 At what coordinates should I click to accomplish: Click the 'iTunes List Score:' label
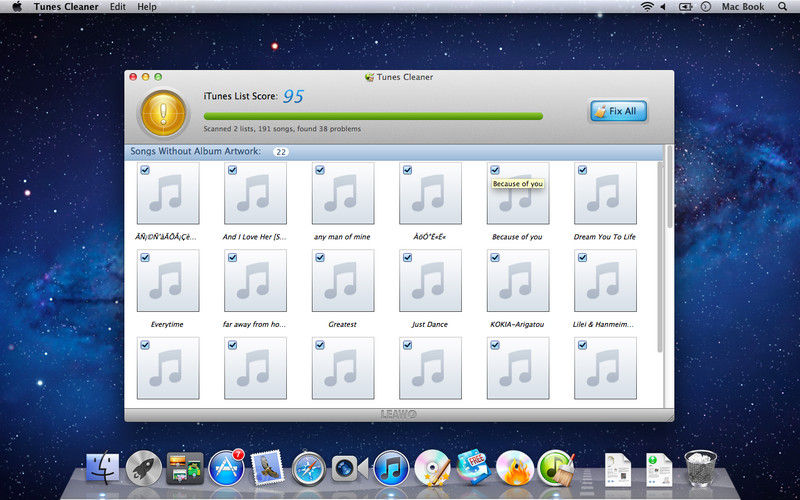tap(241, 96)
